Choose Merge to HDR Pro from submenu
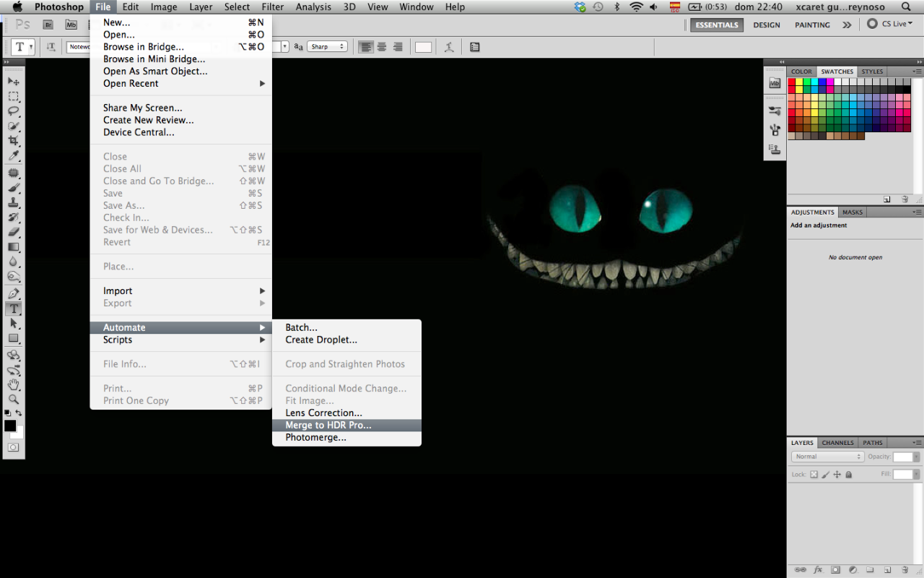 click(346, 425)
